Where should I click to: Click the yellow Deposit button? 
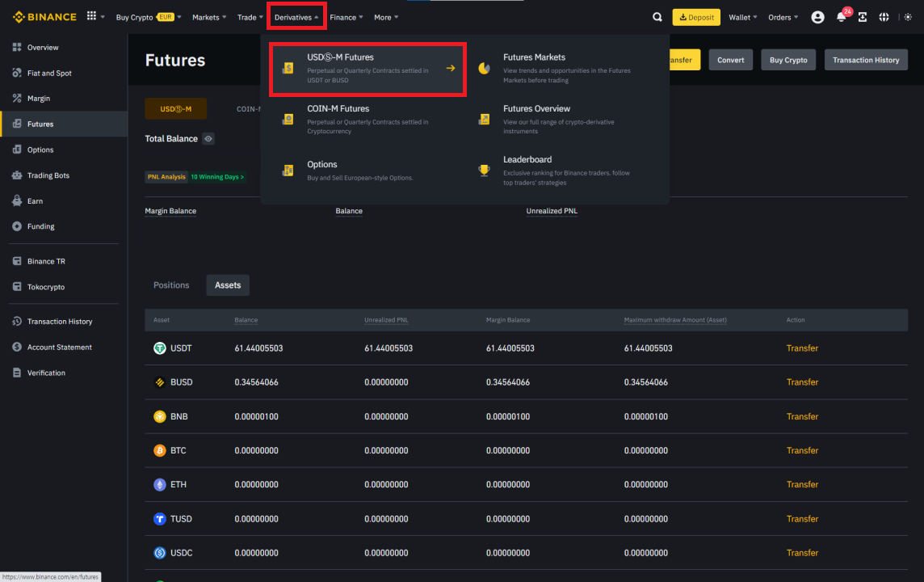tap(696, 17)
